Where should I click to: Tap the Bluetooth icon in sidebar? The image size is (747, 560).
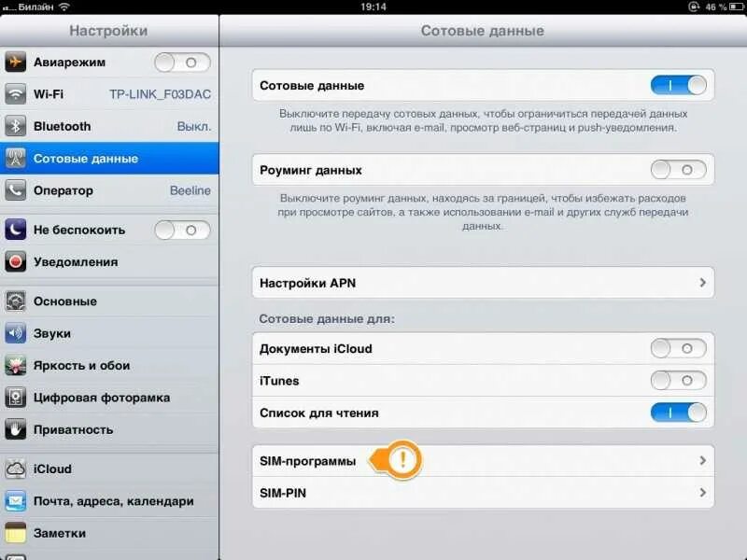pos(15,126)
